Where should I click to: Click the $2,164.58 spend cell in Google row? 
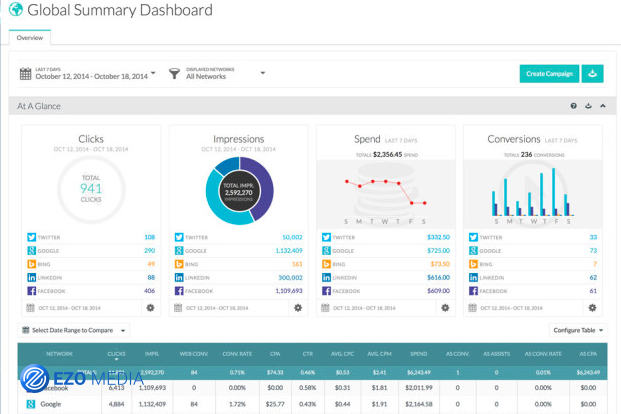(419, 404)
